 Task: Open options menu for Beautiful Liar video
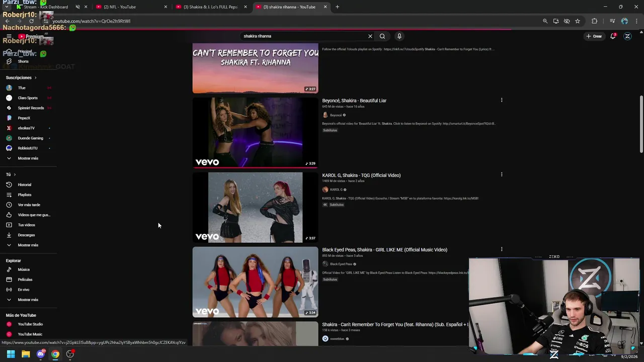(x=502, y=100)
